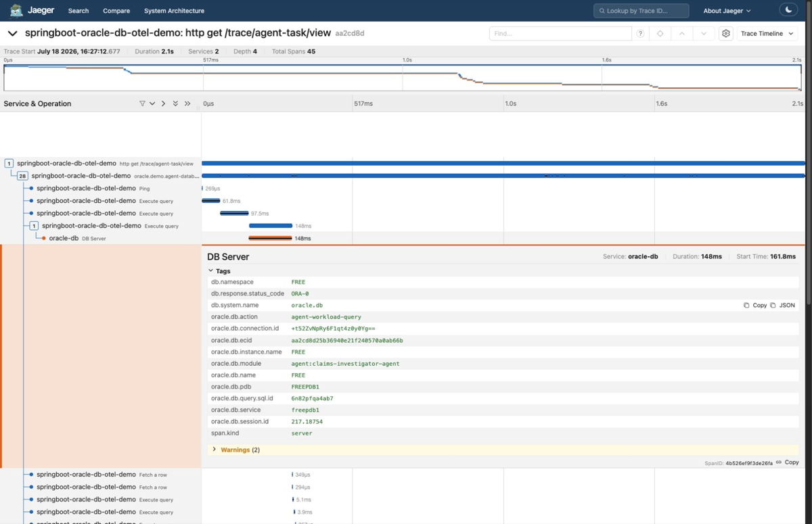Copy the tags as JSON
Viewport: 812px width, 524px height.
[782, 305]
